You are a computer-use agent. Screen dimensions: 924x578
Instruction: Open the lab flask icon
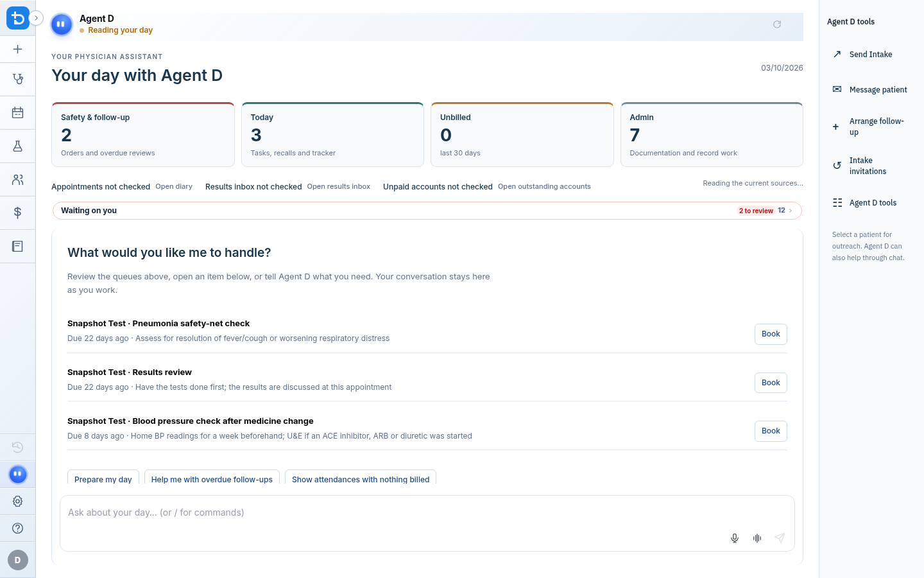pyautogui.click(x=17, y=146)
